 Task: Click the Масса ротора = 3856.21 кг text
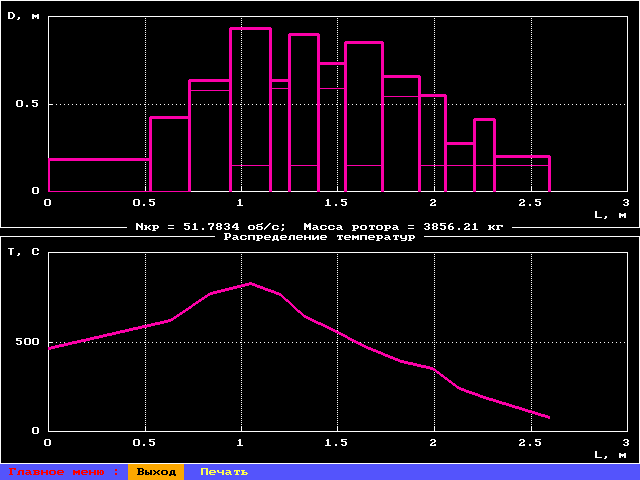coord(403,227)
